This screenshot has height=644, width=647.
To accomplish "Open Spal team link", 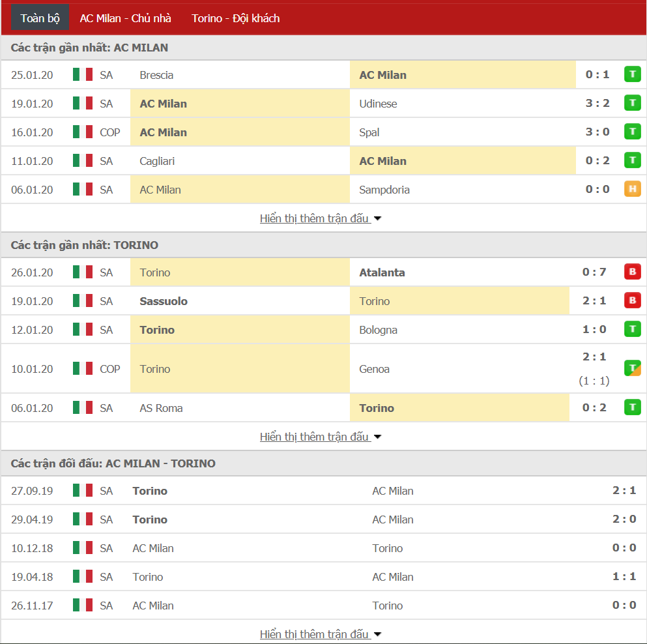I will coord(369,132).
